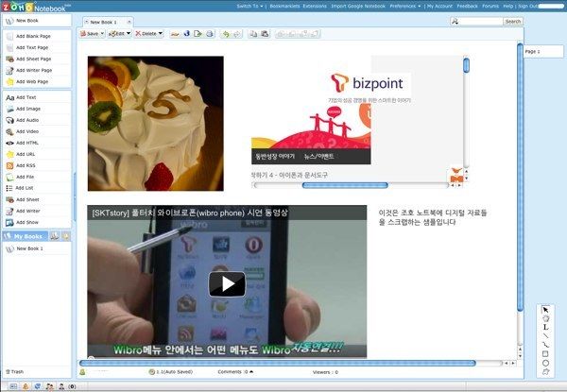
Task: Click the export page toolbar icon
Action: point(198,34)
